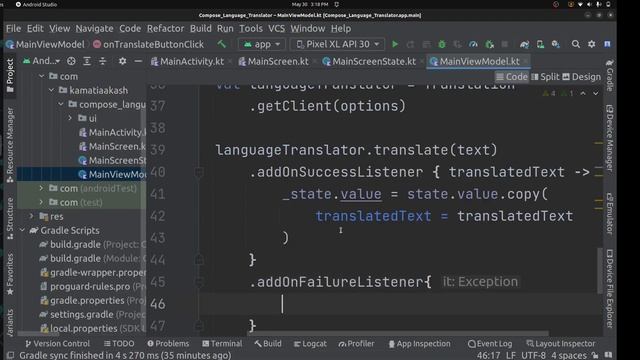Click the UTF-8 encoding indicator

point(533,355)
